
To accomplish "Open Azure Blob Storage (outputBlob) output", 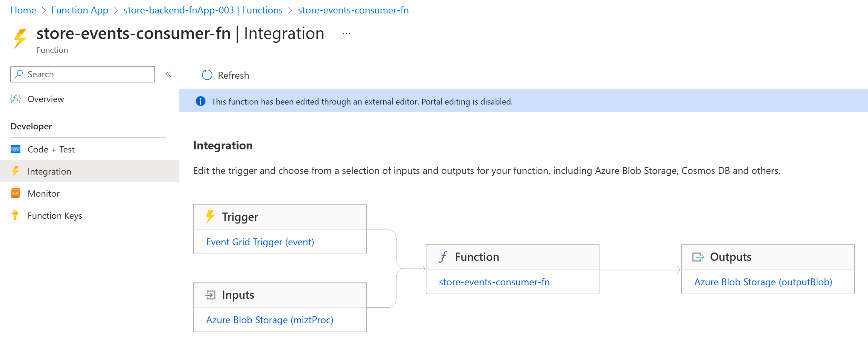I will pos(763,282).
